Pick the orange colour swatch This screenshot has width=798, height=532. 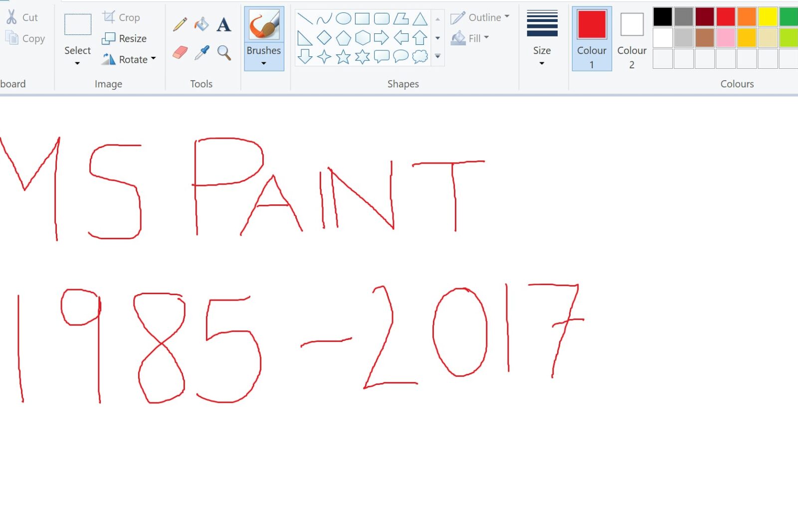(x=747, y=17)
